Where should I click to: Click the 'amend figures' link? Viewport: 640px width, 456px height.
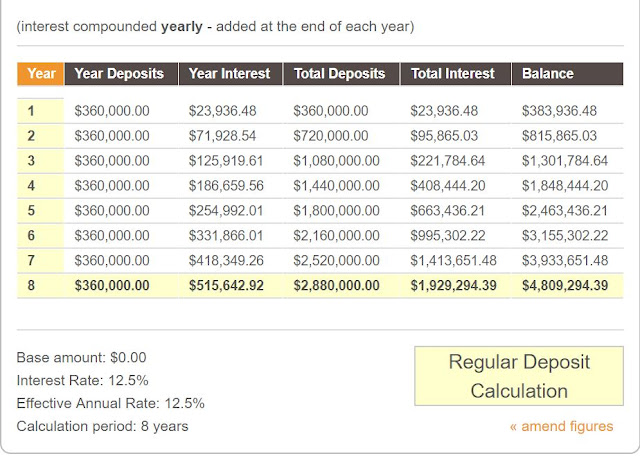[561, 426]
